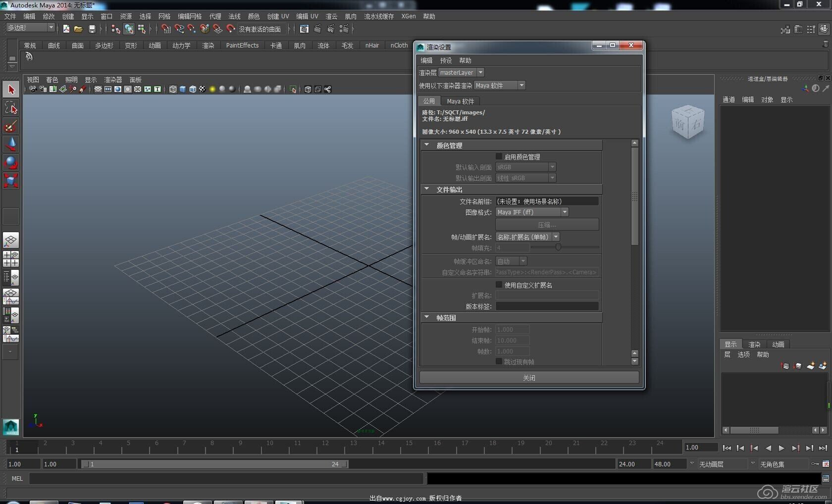Click frame 12 on the timeline
The width and height of the screenshot is (832, 504).
coord(325,447)
